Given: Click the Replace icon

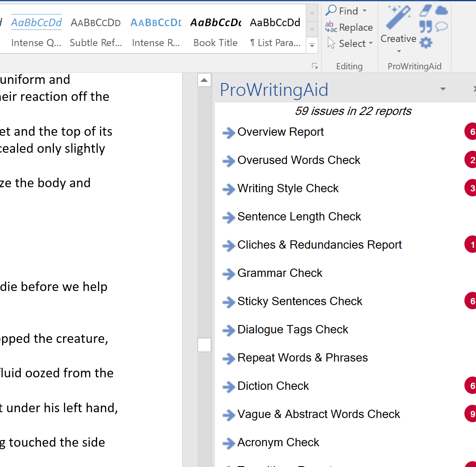Looking at the screenshot, I should pyautogui.click(x=331, y=27).
